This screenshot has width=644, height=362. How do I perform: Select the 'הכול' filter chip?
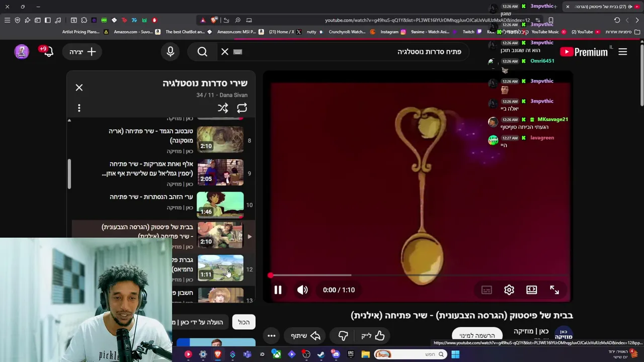244,322
